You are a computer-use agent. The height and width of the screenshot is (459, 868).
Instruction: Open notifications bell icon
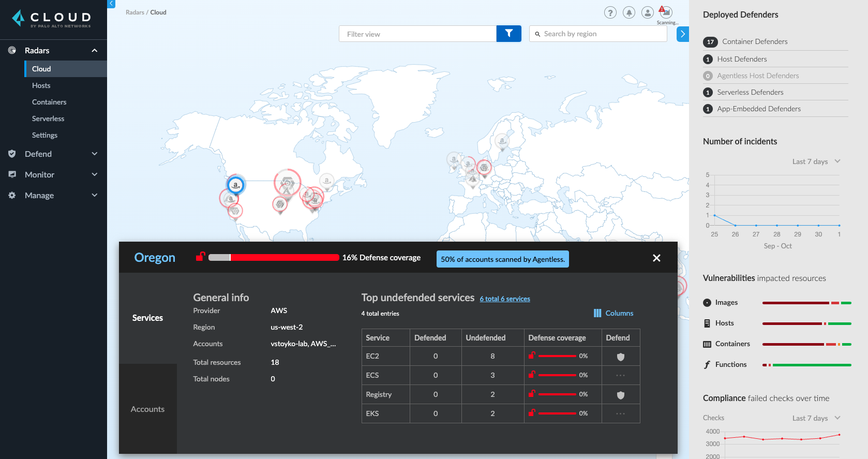click(629, 12)
